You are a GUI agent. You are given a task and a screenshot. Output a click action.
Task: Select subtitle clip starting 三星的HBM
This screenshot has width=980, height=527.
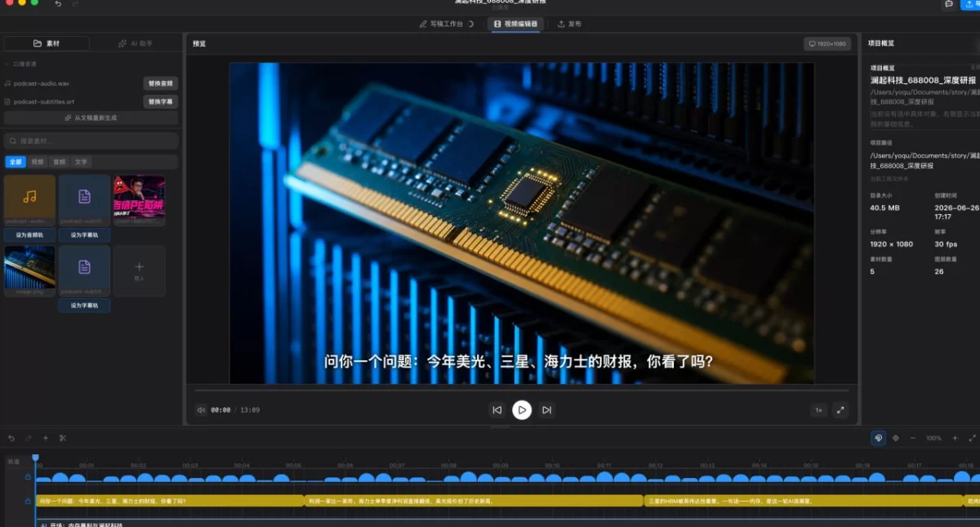point(804,501)
